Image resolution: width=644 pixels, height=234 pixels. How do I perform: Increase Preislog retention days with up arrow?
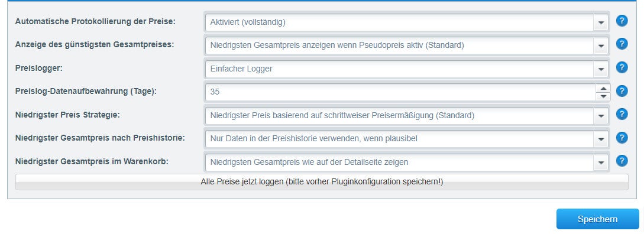point(603,88)
